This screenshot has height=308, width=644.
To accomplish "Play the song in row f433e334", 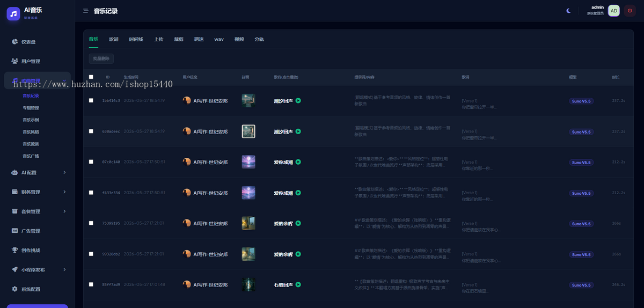I will click(298, 193).
